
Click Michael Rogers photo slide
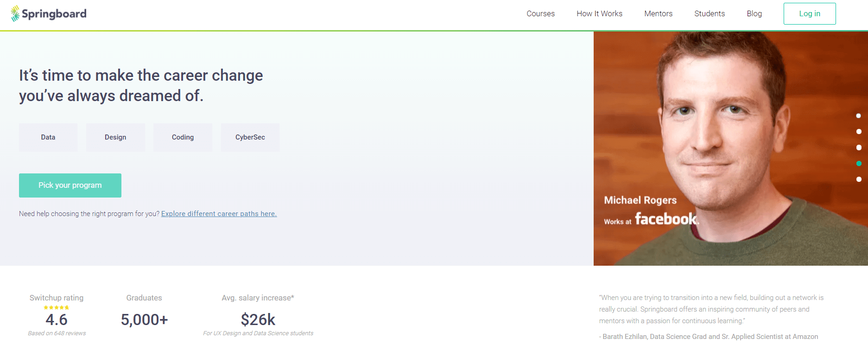730,148
